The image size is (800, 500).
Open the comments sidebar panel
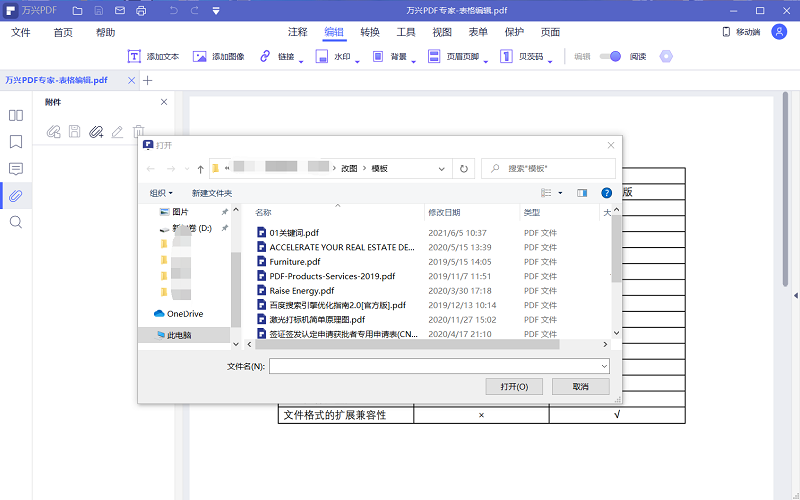click(16, 169)
